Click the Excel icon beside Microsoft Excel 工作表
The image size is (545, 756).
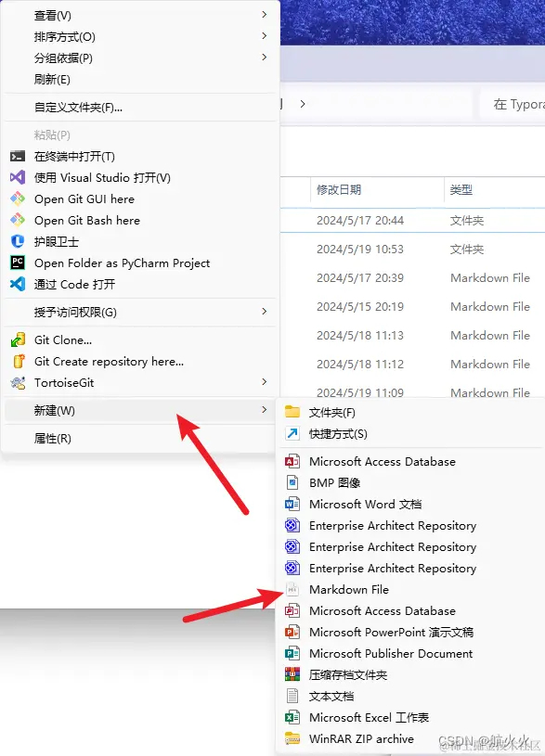[292, 717]
